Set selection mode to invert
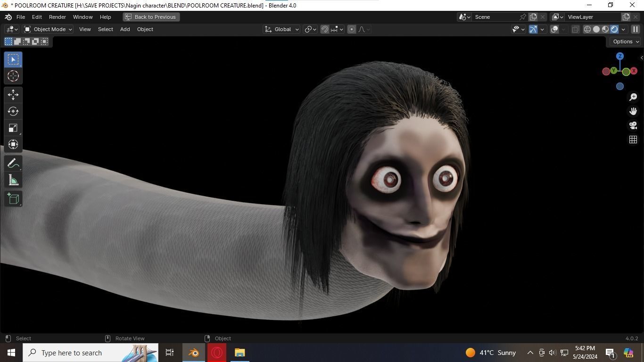This screenshot has width=644, height=362. [35, 41]
